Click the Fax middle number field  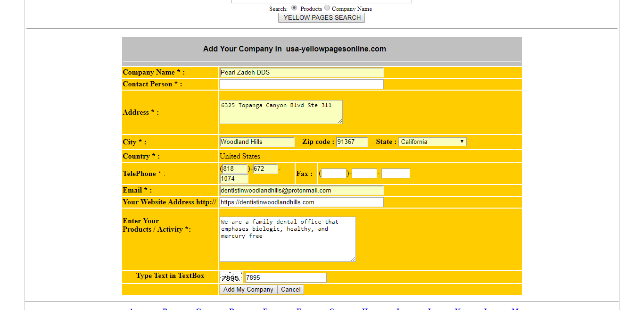coord(364,174)
